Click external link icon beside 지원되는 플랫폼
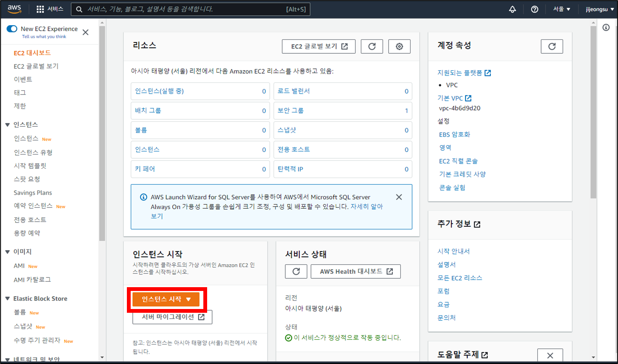 [x=488, y=73]
